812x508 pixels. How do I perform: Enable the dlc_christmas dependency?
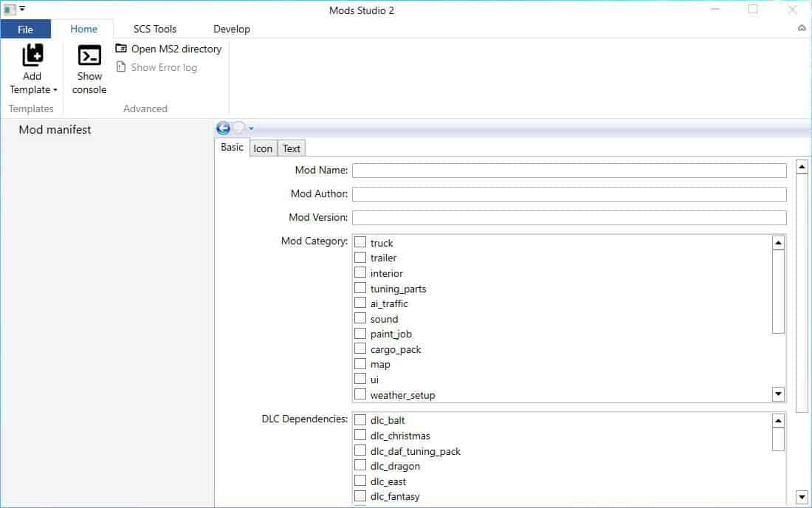360,435
